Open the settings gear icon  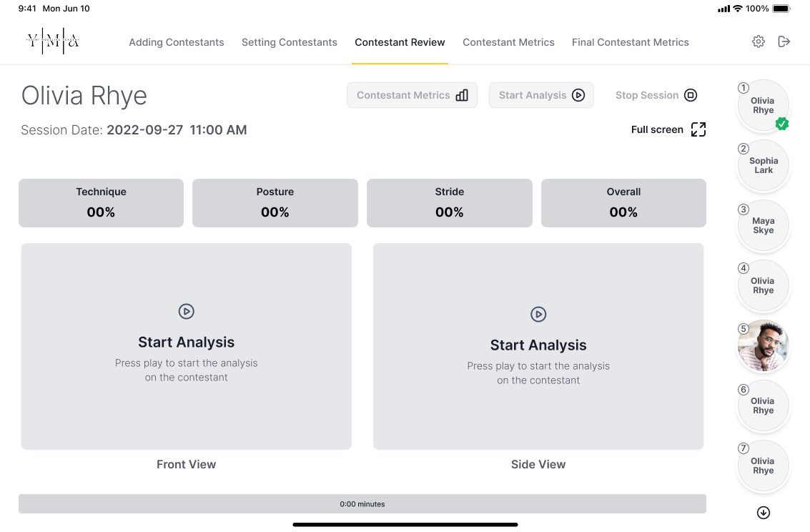click(758, 42)
